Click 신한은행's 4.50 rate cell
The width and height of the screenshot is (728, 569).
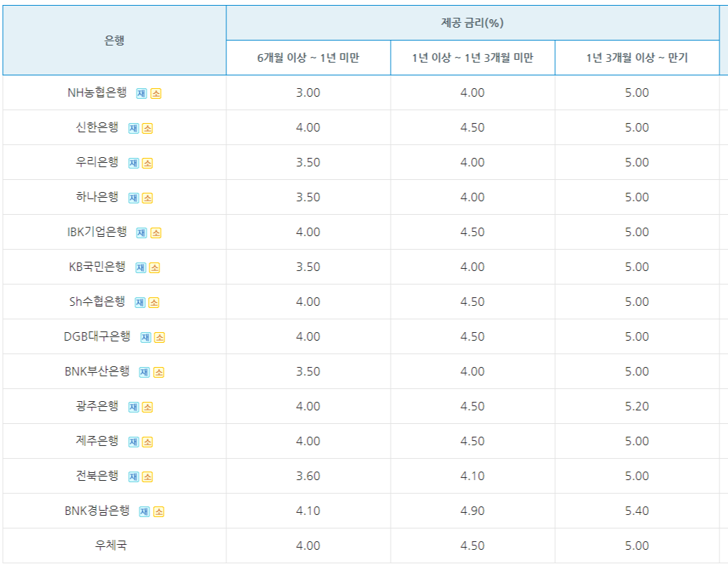click(x=473, y=127)
